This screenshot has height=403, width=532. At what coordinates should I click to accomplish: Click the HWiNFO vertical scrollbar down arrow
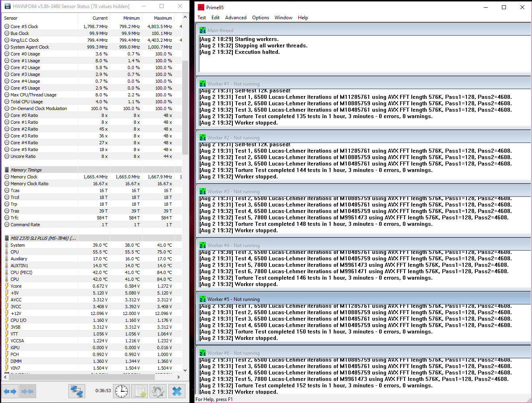click(185, 370)
